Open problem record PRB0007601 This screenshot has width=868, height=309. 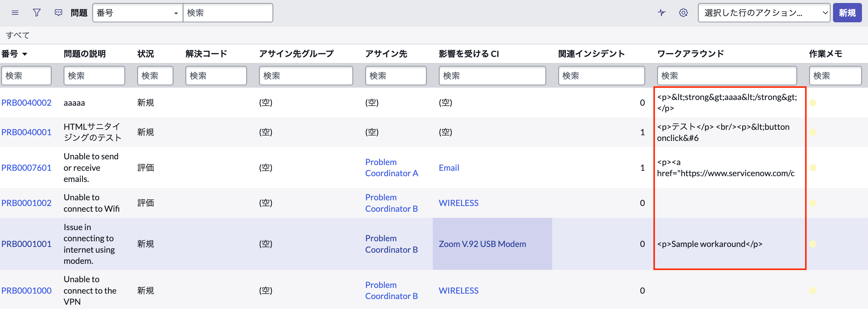pyautogui.click(x=27, y=168)
